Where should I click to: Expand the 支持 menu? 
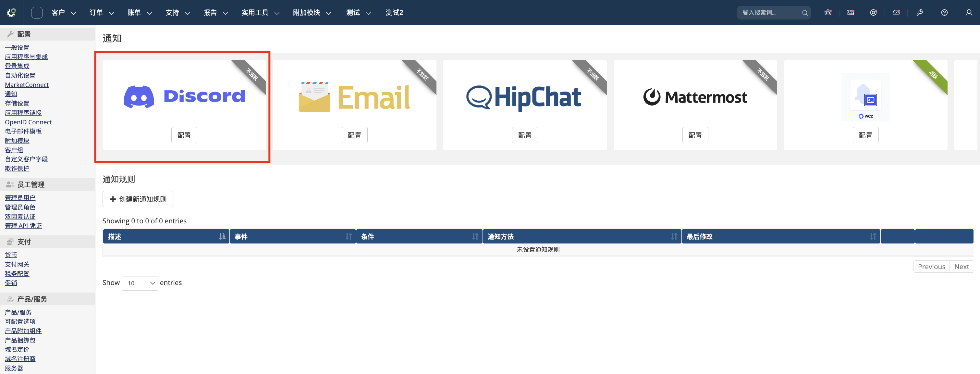pos(178,13)
